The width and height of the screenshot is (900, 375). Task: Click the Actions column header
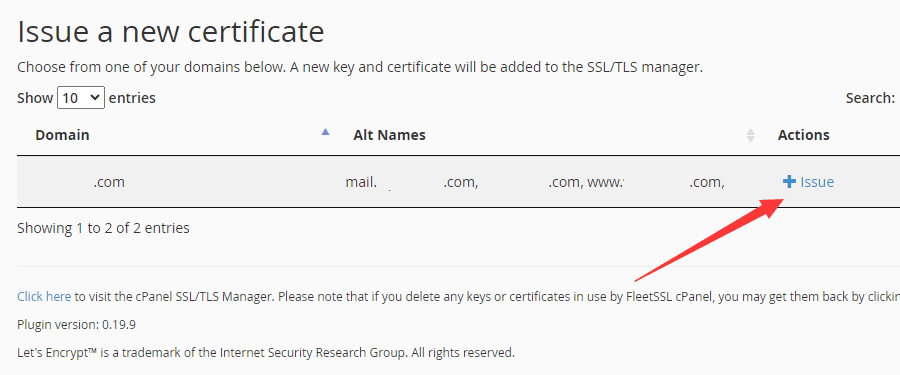pos(804,135)
